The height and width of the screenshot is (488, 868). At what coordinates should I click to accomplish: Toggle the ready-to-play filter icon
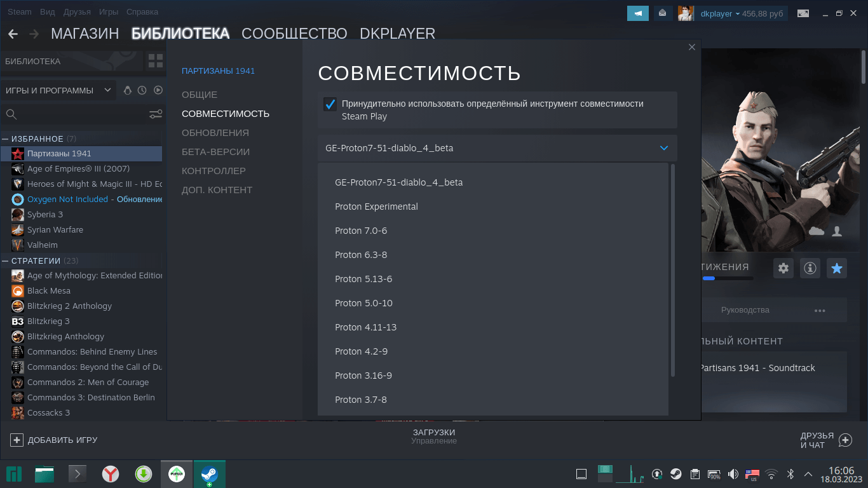(158, 90)
